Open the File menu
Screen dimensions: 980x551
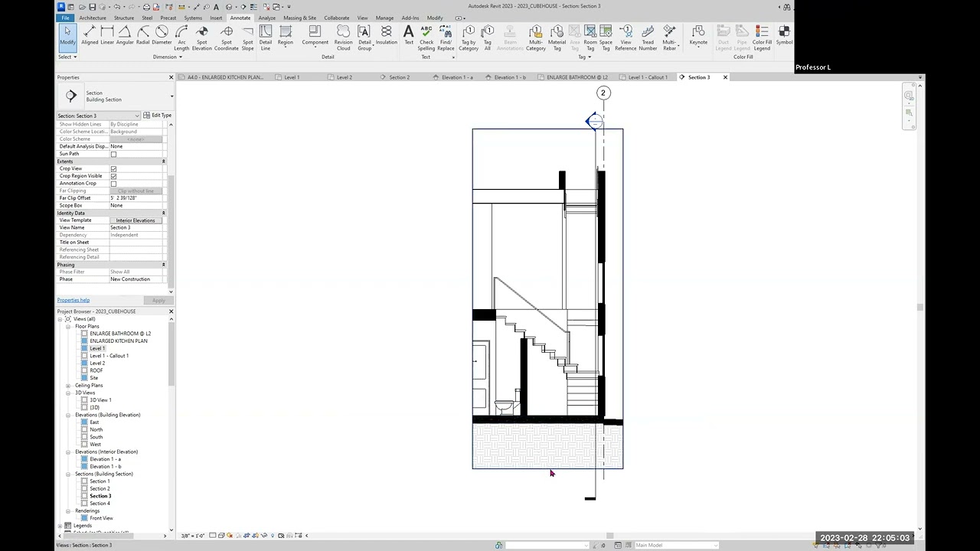(65, 18)
